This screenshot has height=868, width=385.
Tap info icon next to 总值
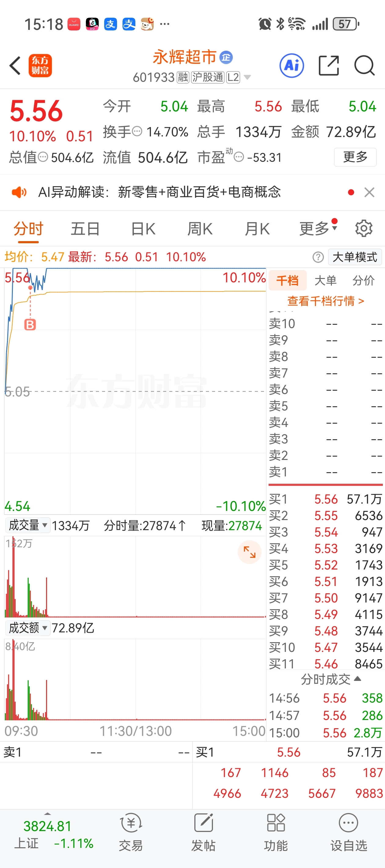(x=43, y=157)
